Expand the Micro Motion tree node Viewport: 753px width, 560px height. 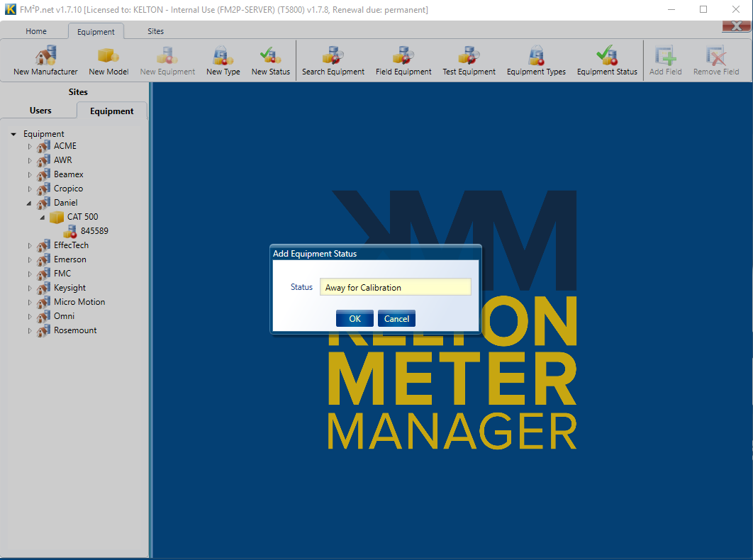tap(30, 303)
